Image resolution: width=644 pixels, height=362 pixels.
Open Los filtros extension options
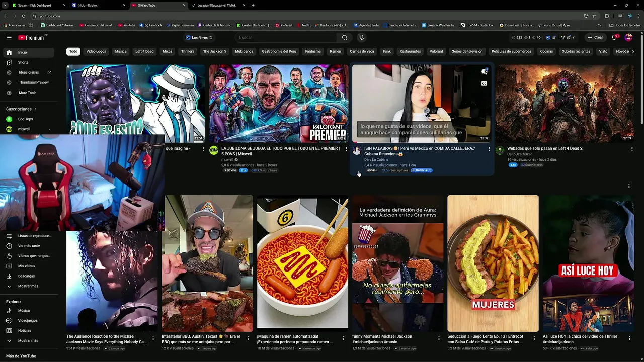[x=199, y=37]
